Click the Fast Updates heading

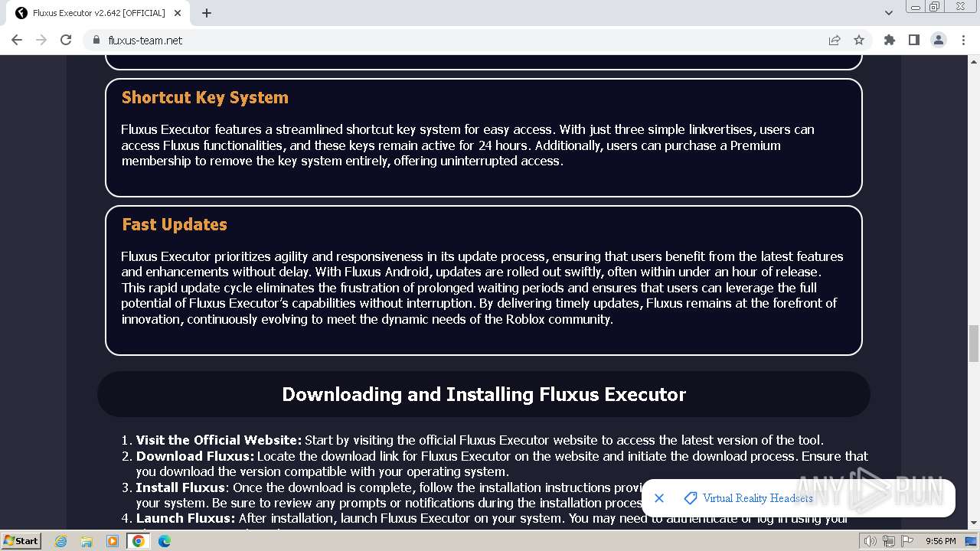click(175, 225)
